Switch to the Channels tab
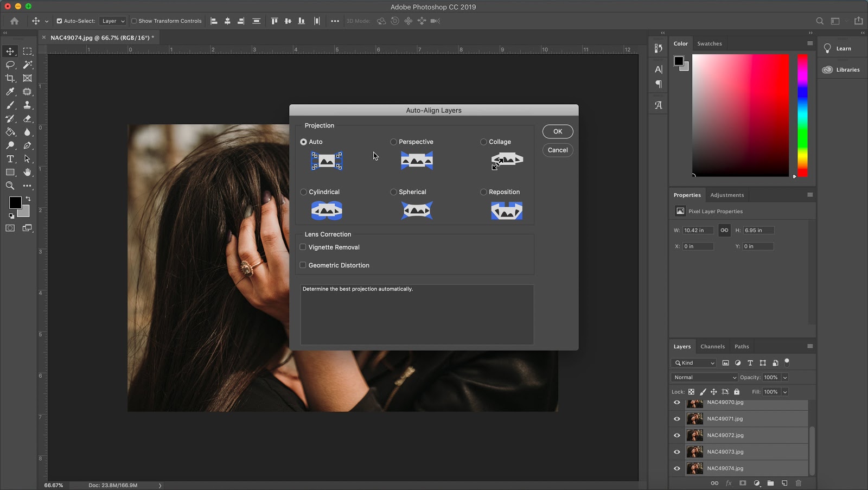 click(712, 346)
